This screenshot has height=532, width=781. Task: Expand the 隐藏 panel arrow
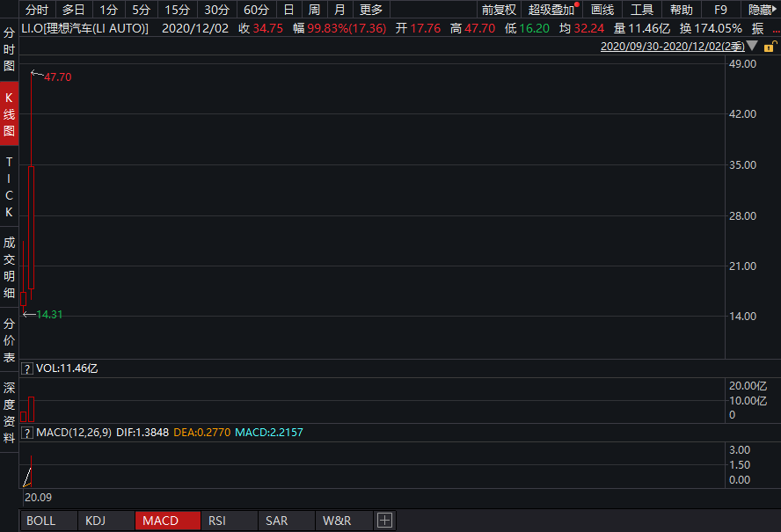coord(762,10)
